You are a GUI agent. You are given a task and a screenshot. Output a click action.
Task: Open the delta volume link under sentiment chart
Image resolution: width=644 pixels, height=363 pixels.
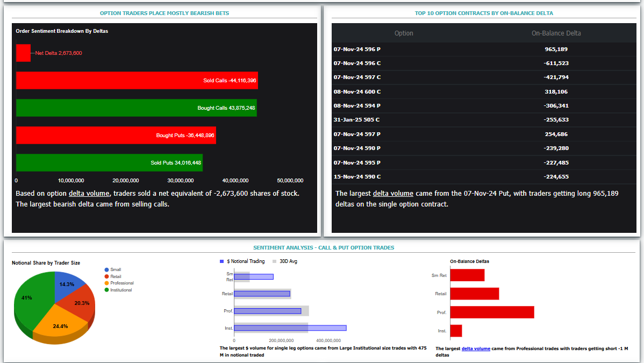click(x=89, y=193)
